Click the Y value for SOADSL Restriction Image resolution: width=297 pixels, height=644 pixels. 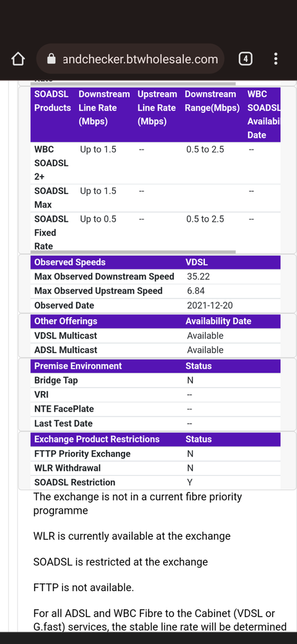point(190,482)
